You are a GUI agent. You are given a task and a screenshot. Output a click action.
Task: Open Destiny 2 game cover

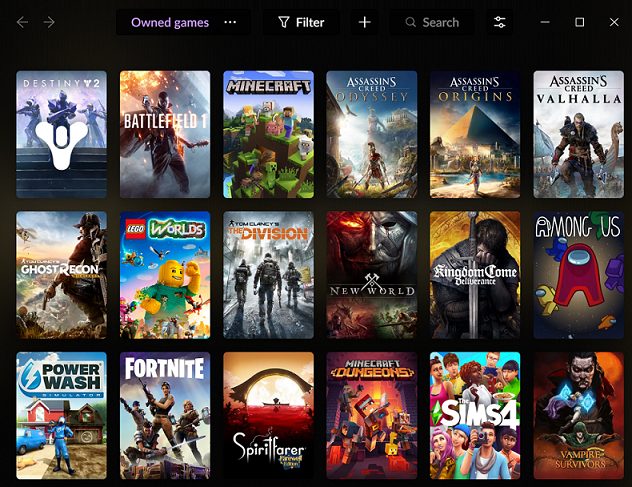tap(62, 134)
